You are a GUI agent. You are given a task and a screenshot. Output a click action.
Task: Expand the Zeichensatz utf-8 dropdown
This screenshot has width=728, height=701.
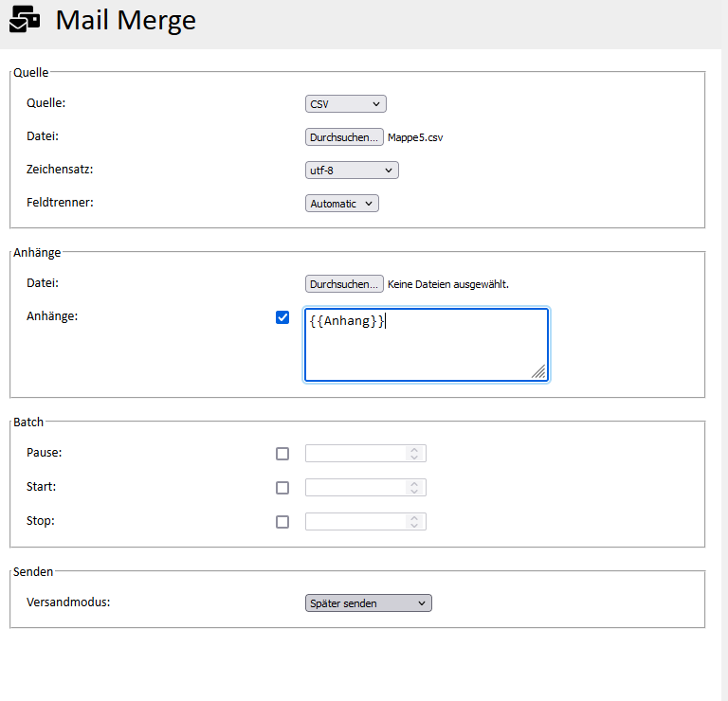(x=352, y=171)
